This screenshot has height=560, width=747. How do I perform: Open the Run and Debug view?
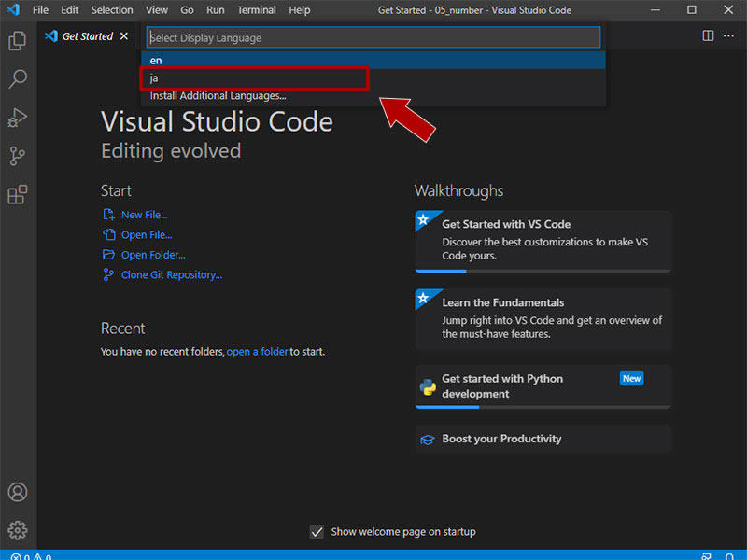click(18, 118)
